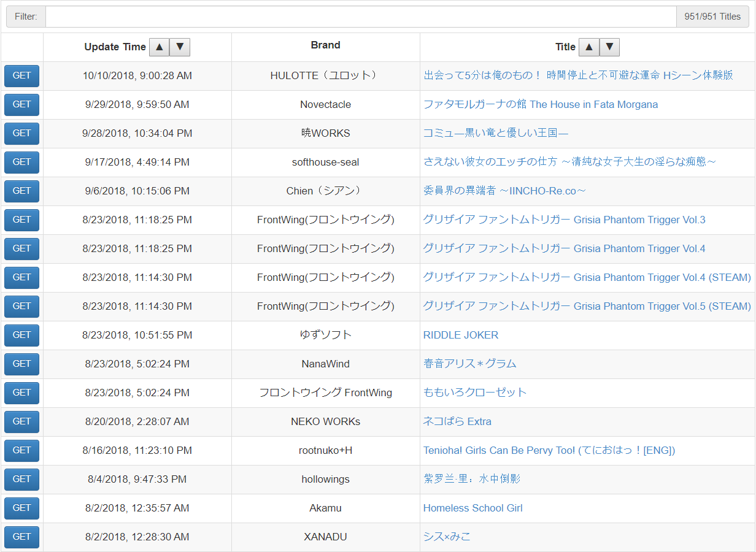Select brand cell XANADU

click(326, 537)
